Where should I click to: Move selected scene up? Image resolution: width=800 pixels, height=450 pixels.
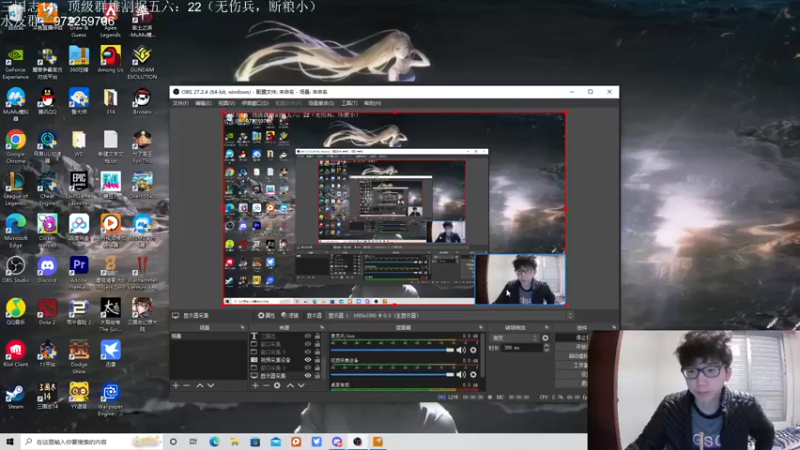(199, 385)
